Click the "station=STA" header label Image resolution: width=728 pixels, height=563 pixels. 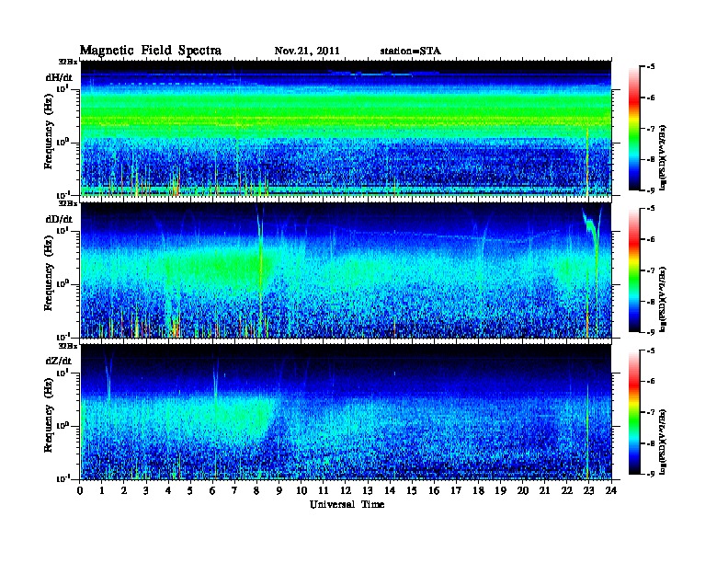[x=411, y=52]
